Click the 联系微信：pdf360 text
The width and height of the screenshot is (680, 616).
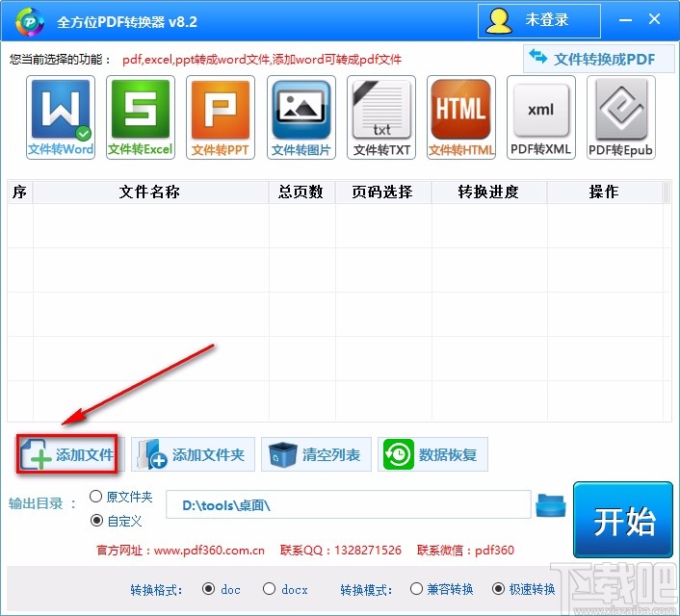pyautogui.click(x=465, y=551)
